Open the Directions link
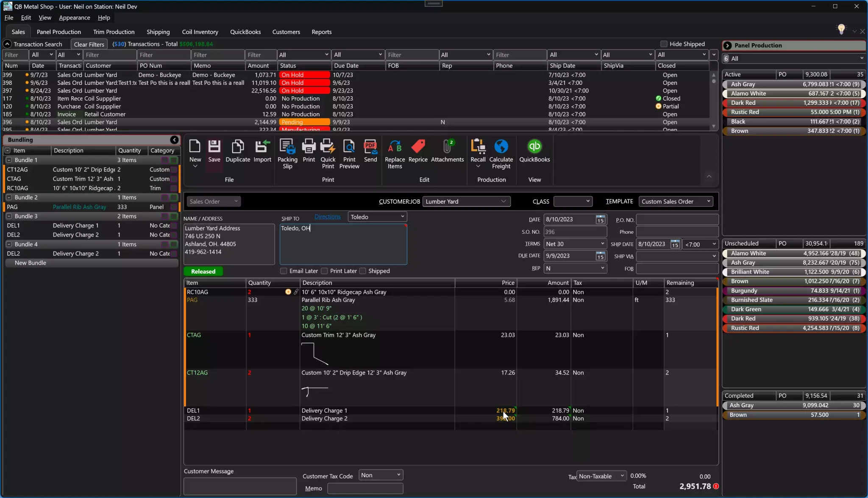Image resolution: width=868 pixels, height=498 pixels. 327,217
